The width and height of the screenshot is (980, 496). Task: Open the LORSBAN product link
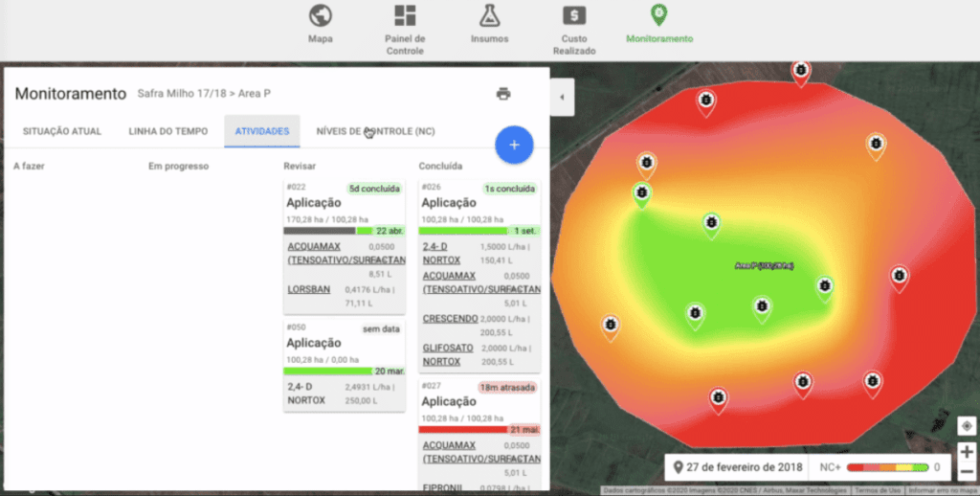[308, 289]
